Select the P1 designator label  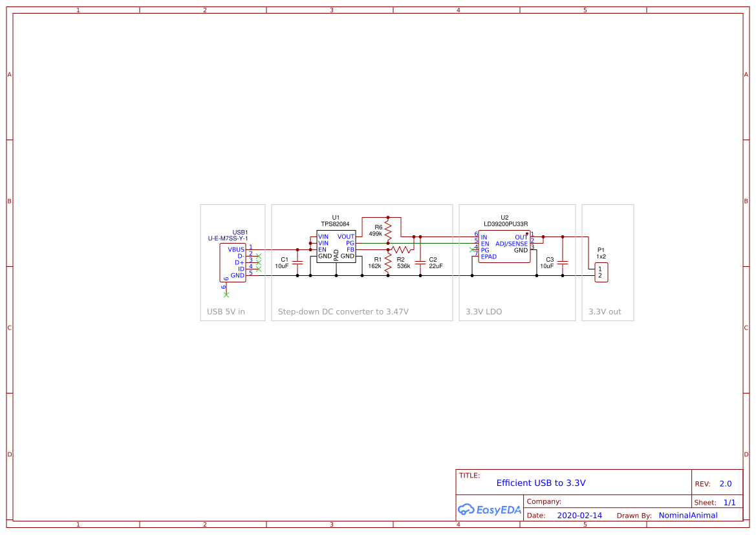click(601, 250)
